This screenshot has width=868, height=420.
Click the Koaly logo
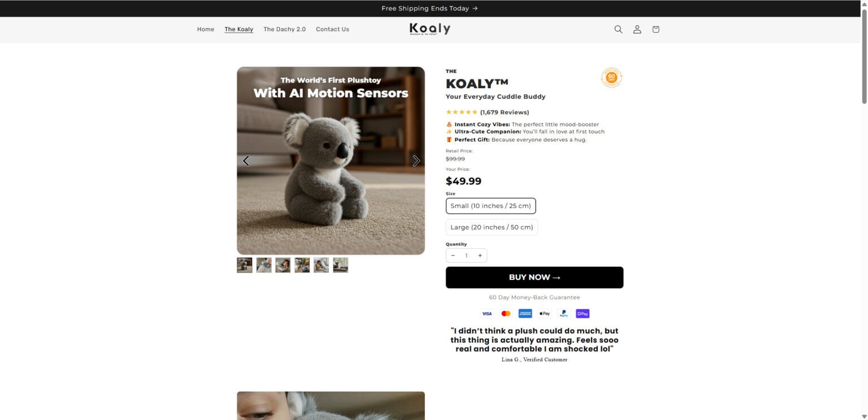pyautogui.click(x=430, y=29)
